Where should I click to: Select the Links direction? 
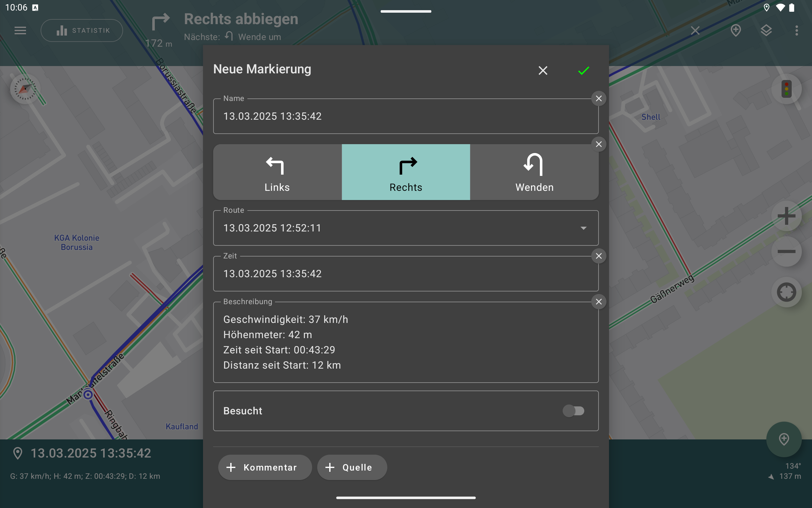tap(277, 172)
